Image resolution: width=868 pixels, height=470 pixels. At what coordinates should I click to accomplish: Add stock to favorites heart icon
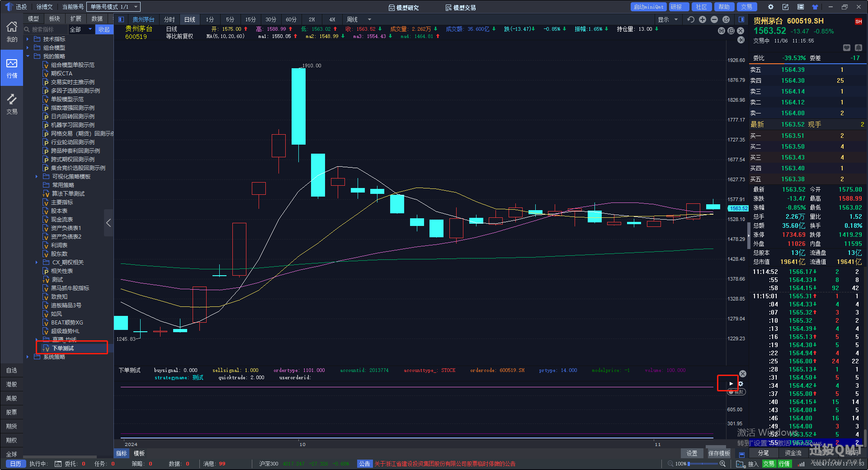(x=847, y=48)
